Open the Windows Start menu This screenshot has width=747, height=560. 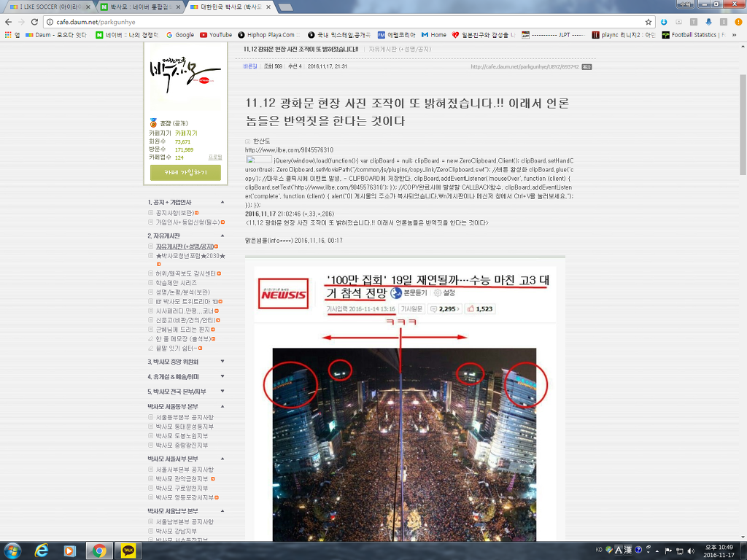coord(13,551)
